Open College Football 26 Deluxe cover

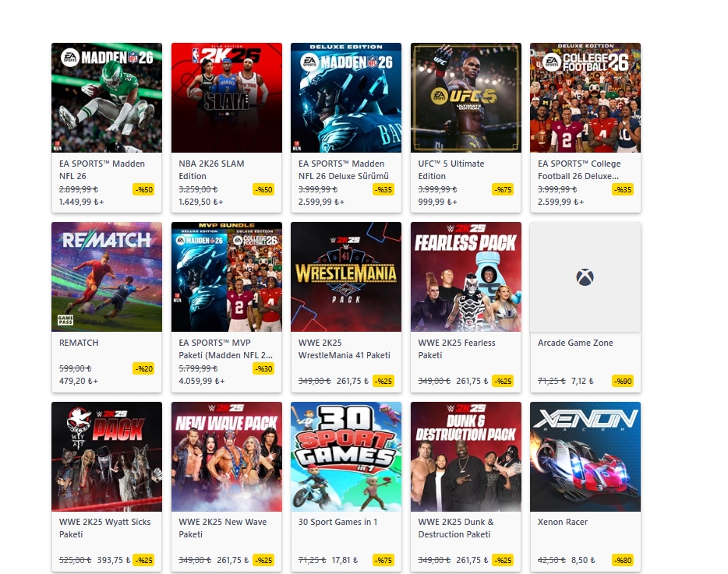pyautogui.click(x=585, y=98)
